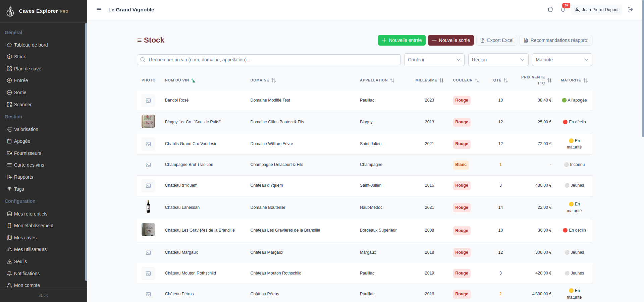Click the Carte des vins list icon
The height and width of the screenshot is (302, 644).
[9, 165]
